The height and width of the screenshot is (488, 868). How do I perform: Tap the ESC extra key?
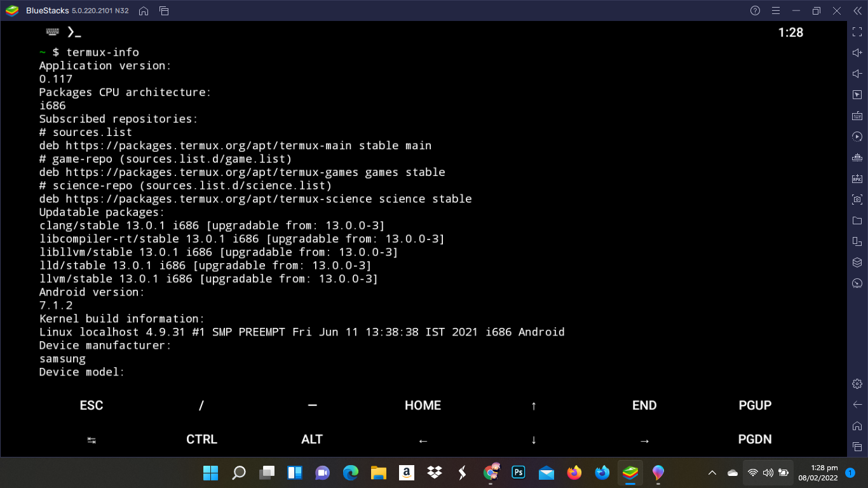[92, 405]
